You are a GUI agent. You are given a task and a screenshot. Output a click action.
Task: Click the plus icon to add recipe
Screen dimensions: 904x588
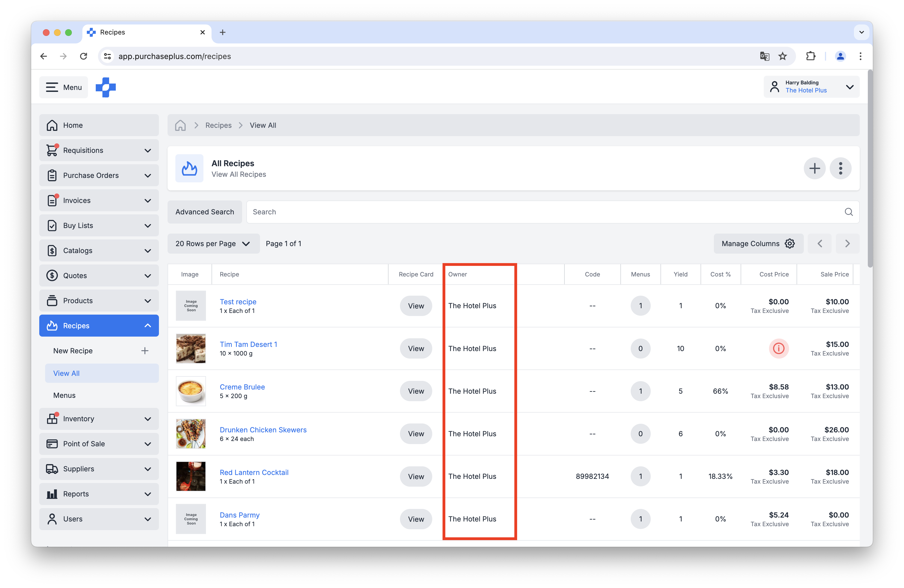coord(814,168)
